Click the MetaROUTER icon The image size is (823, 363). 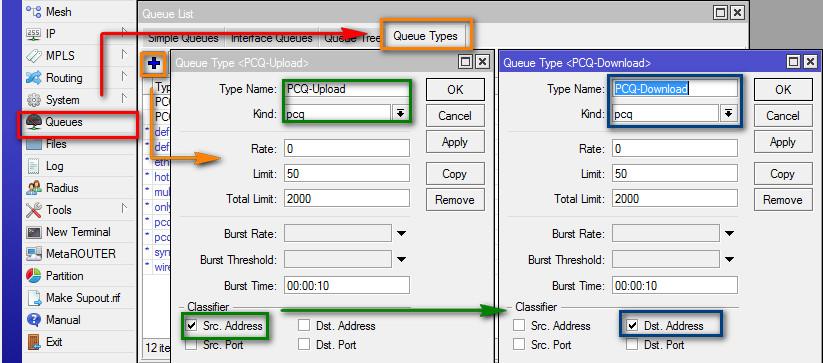click(x=34, y=254)
